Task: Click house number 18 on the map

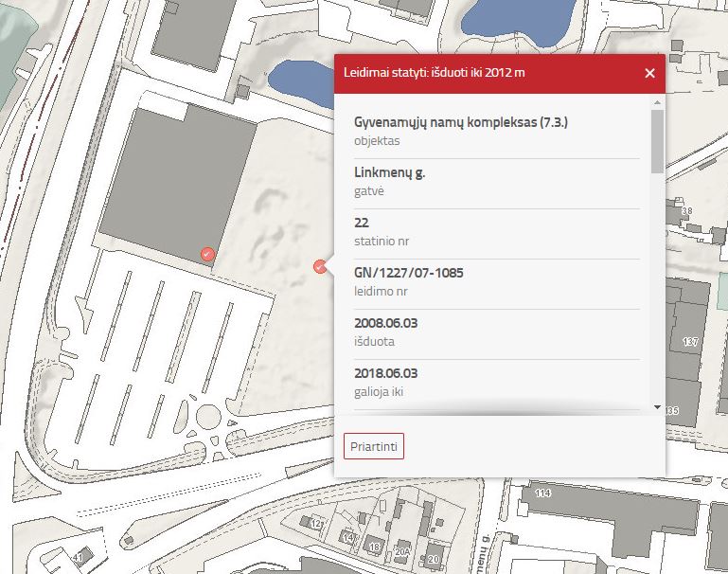Action: coord(375,547)
